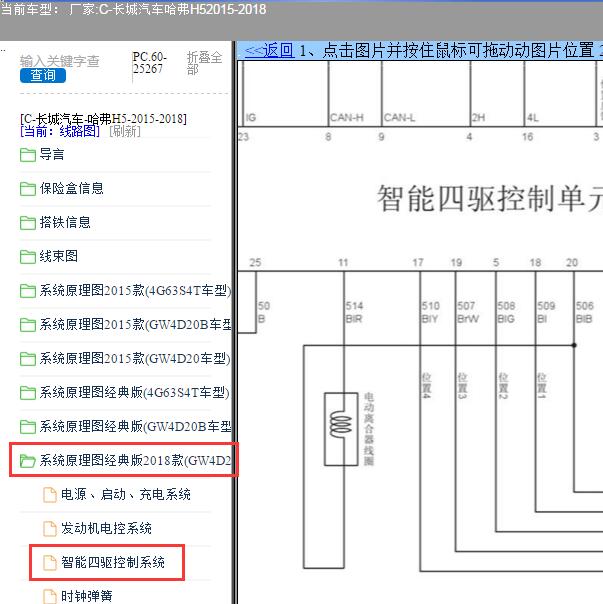Click open folder icon of 系统原理图经典版2018款

(28, 461)
